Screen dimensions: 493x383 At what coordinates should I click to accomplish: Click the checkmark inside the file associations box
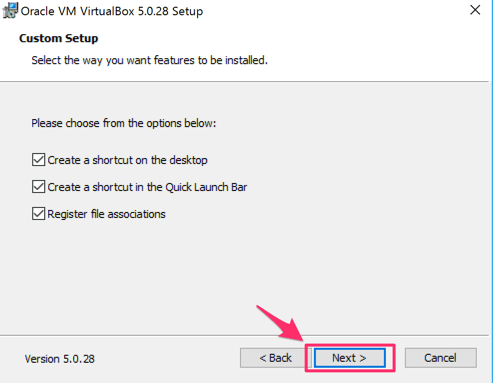click(x=38, y=214)
